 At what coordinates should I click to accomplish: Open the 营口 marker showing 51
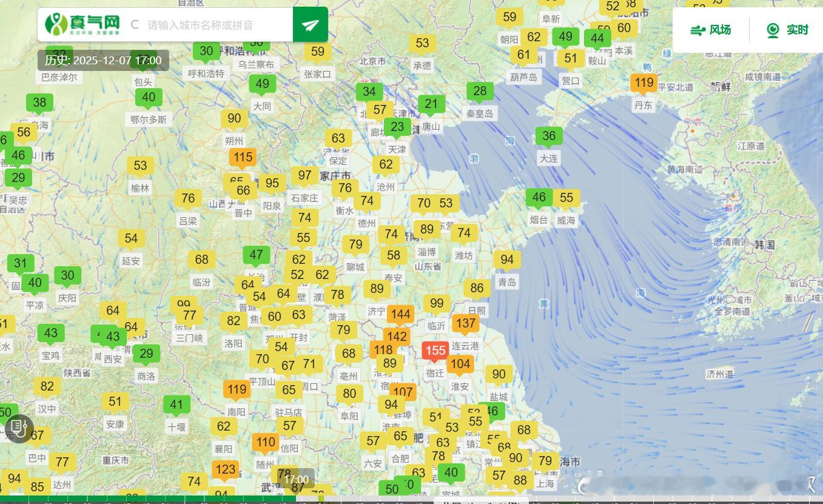coord(571,59)
